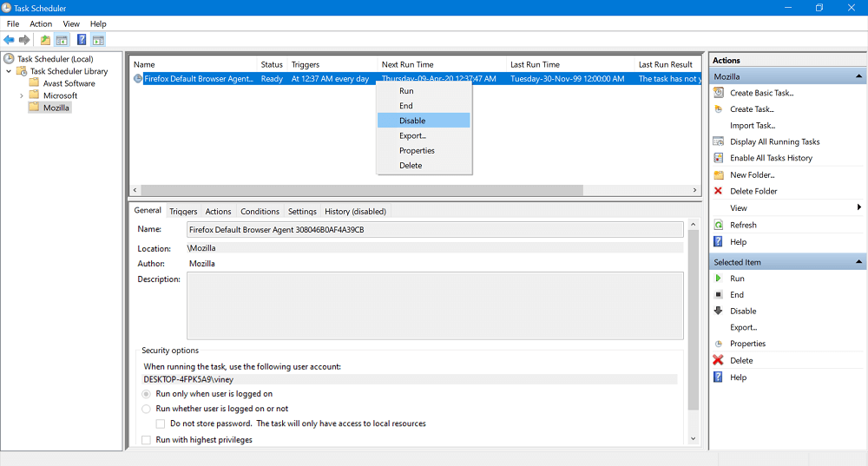Click green Run icon in Selected Item
Image resolution: width=868 pixels, height=466 pixels.
719,279
